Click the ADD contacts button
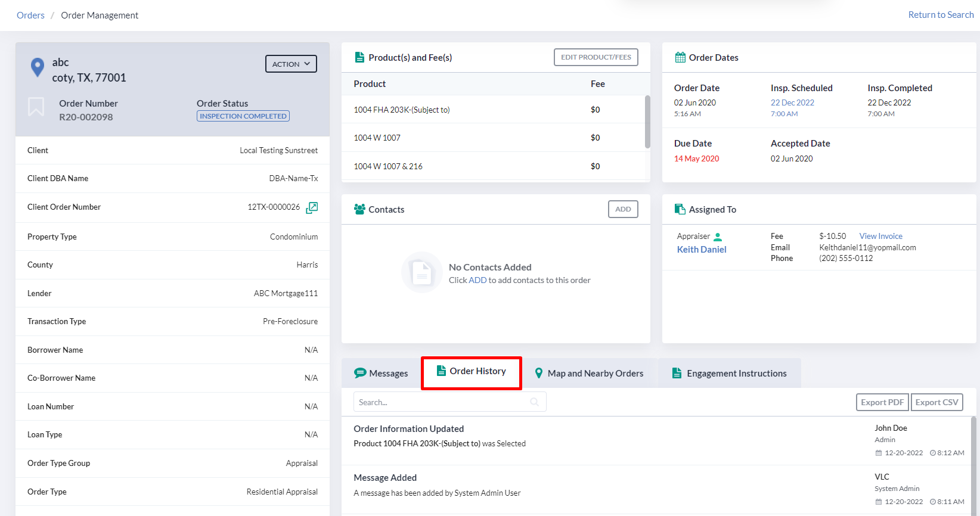 pyautogui.click(x=623, y=209)
